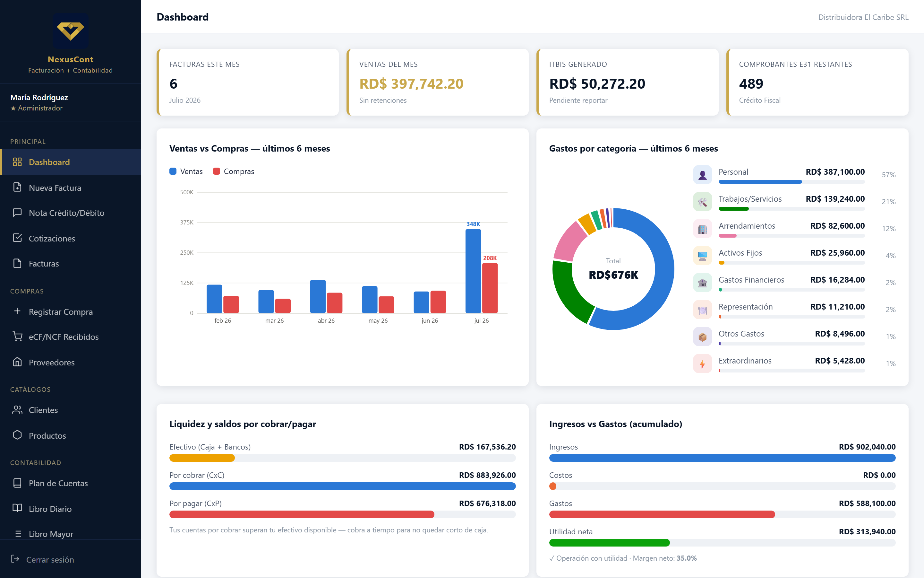924x578 pixels.
Task: Click the Efectivo (Caja + Bancos) progress bar
Action: click(x=343, y=458)
